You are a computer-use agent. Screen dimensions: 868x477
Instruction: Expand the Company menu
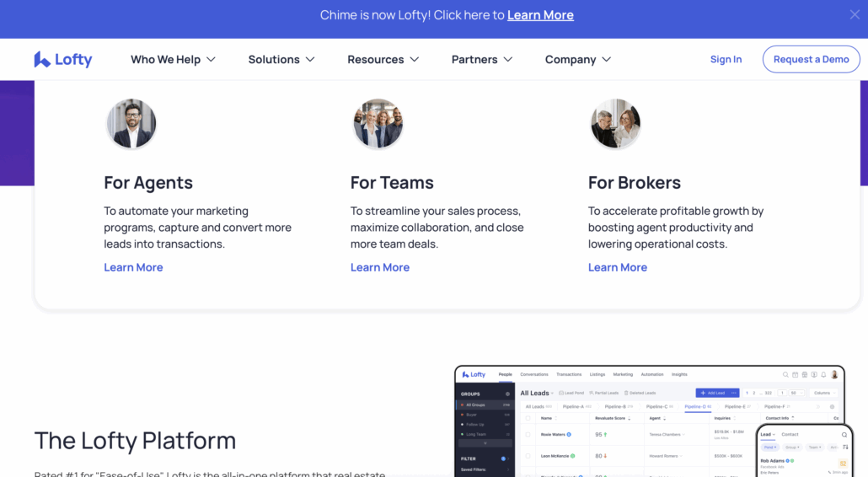tap(578, 59)
